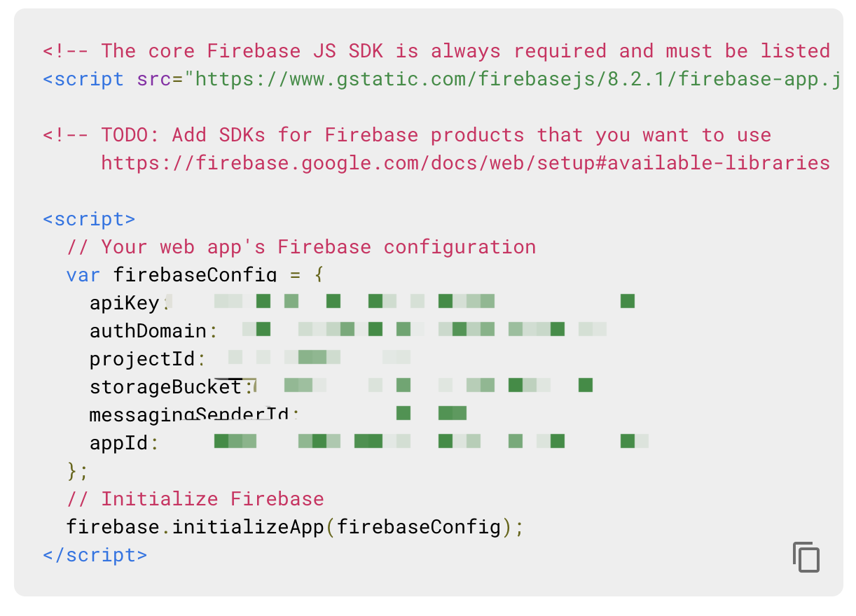Click the appId property name
Viewport: 856px width, 616px height.
pyautogui.click(x=118, y=443)
